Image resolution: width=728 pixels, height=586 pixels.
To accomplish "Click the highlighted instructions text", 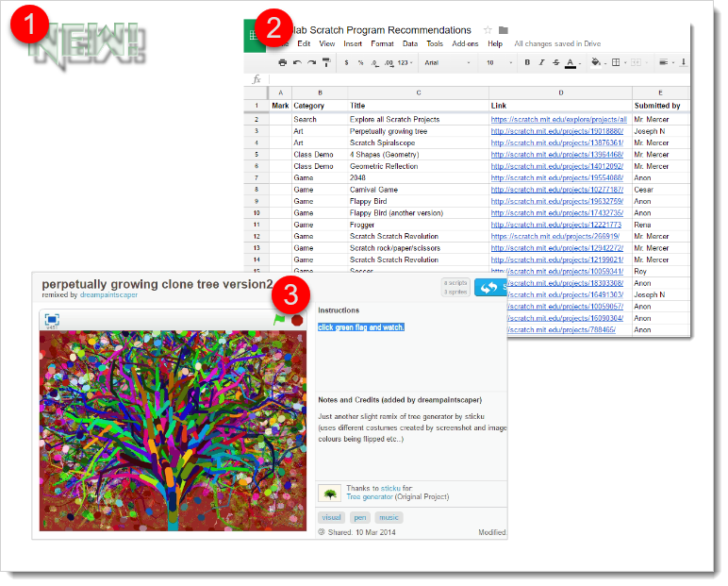I will click(x=361, y=327).
